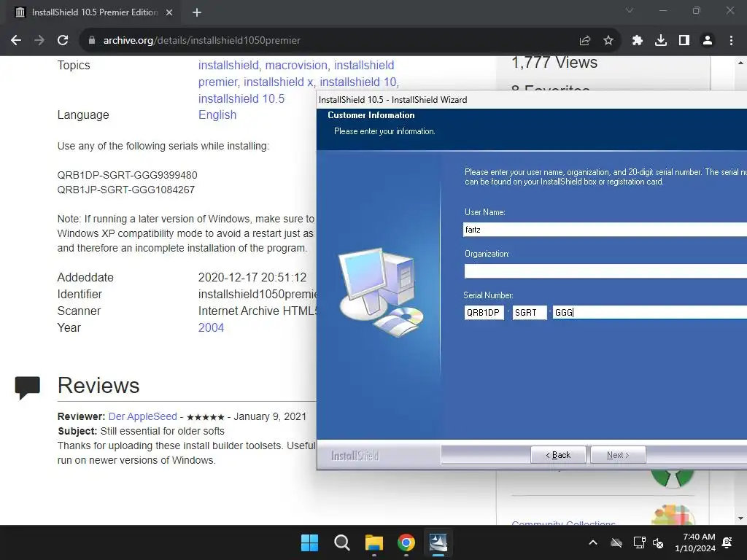Open the tab search chevron in Chrome
The width and height of the screenshot is (747, 560).
[630, 10]
